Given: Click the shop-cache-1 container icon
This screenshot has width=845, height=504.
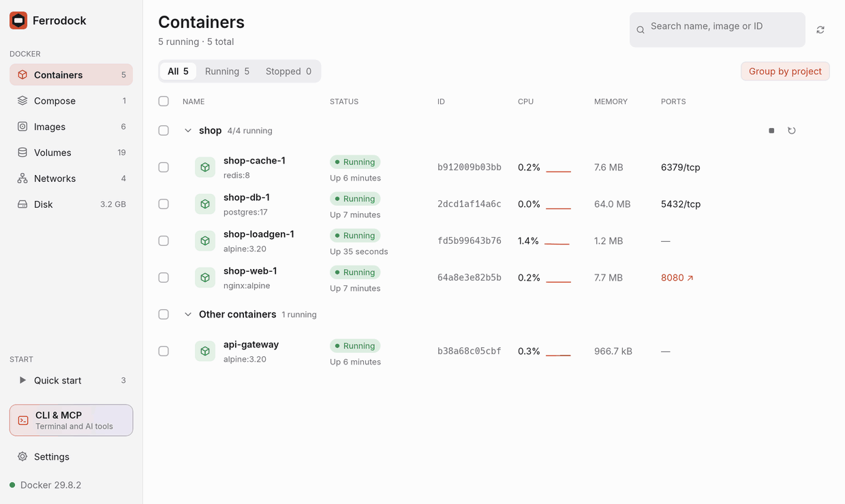Looking at the screenshot, I should point(205,167).
